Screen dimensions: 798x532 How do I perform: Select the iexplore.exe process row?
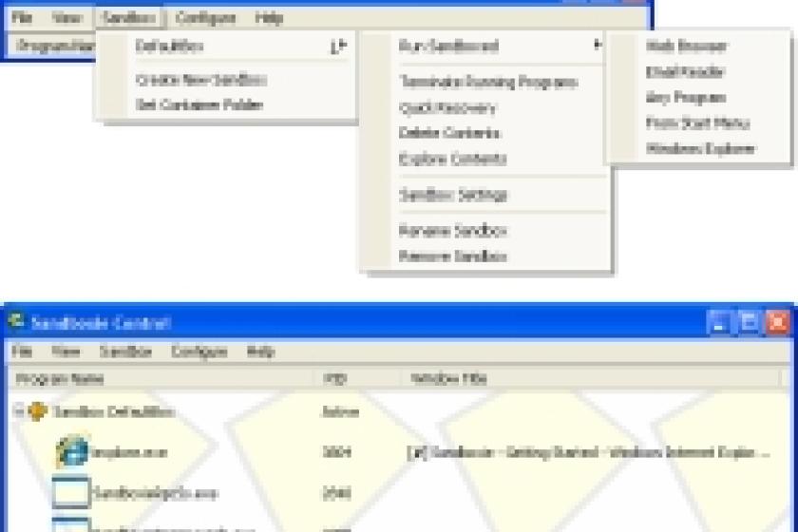click(399, 452)
